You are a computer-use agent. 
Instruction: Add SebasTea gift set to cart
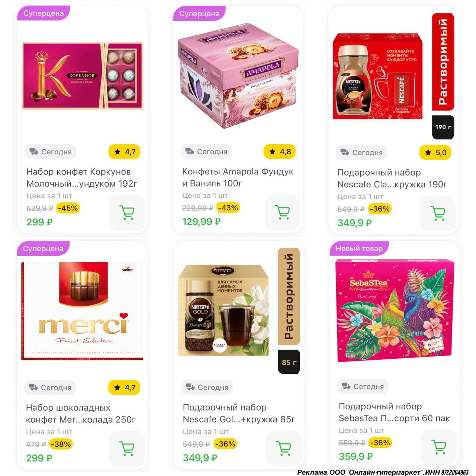pos(439,447)
